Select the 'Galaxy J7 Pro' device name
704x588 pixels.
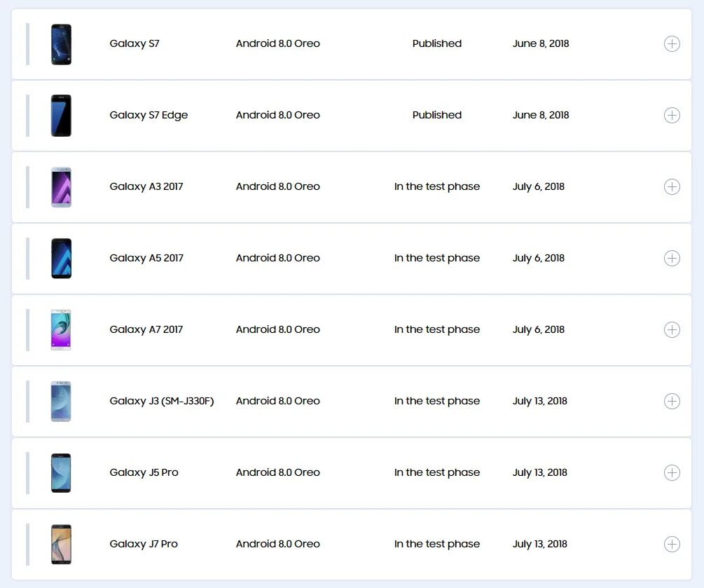144,544
